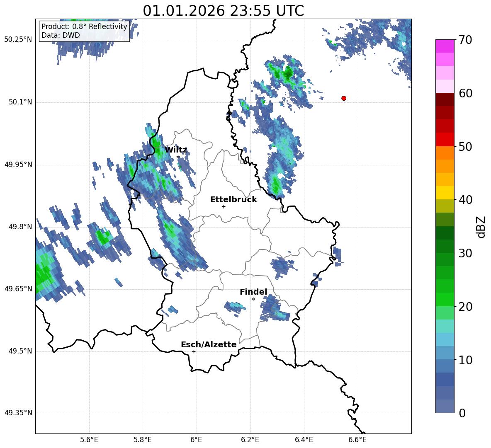The image size is (491, 448).
Task: Click the 6.2°E longitude label
Action: [x=250, y=440]
